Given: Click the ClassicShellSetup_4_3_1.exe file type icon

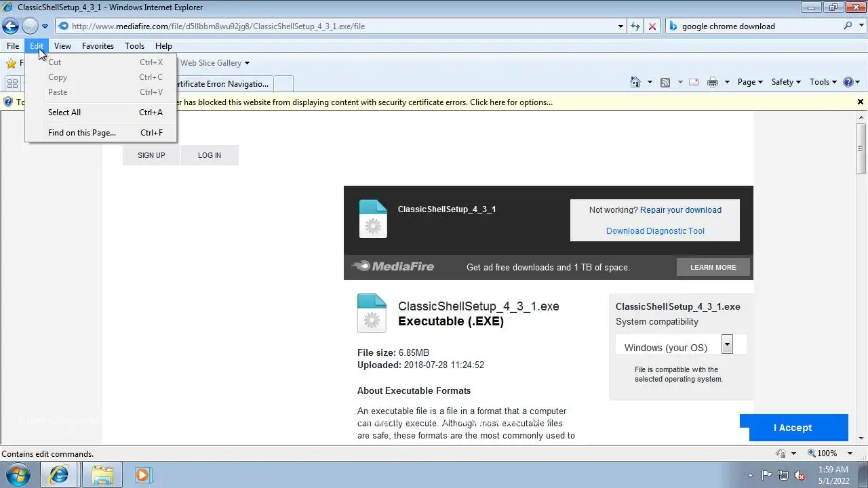Looking at the screenshot, I should coord(372,313).
